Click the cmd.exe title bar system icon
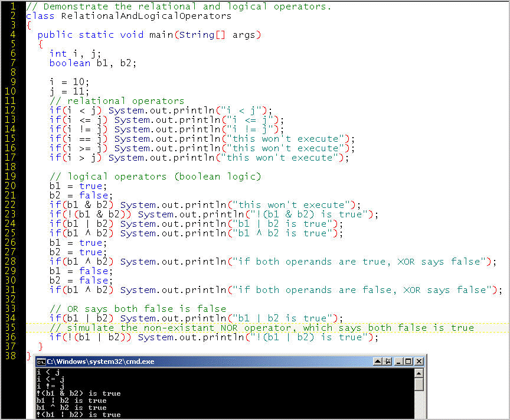The height and width of the screenshot is (420, 510). (41, 362)
